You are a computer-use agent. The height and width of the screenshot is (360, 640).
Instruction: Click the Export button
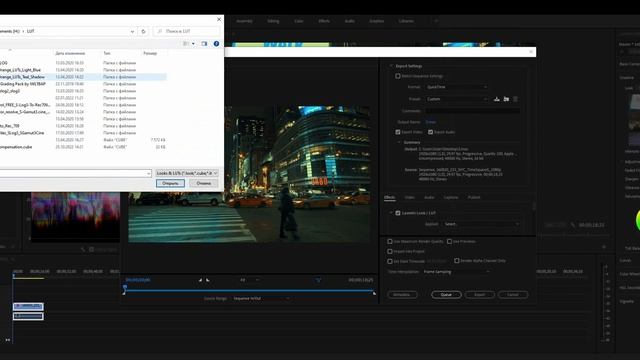point(480,295)
